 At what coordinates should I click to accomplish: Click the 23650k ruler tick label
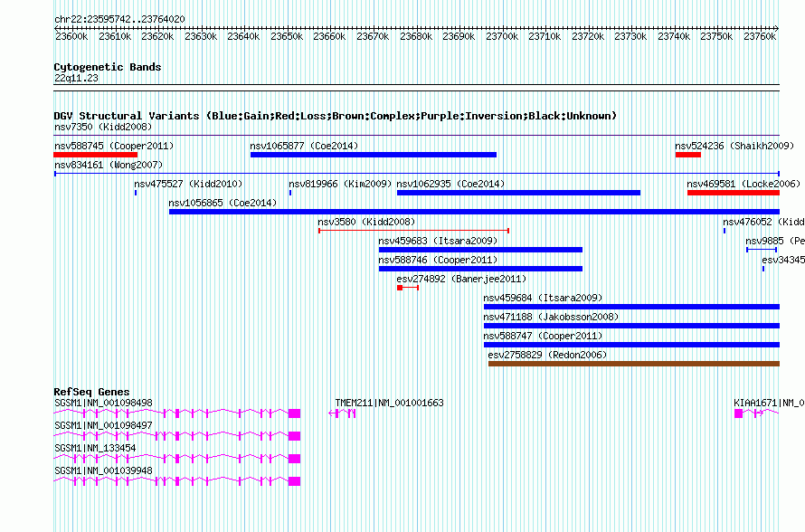point(287,36)
